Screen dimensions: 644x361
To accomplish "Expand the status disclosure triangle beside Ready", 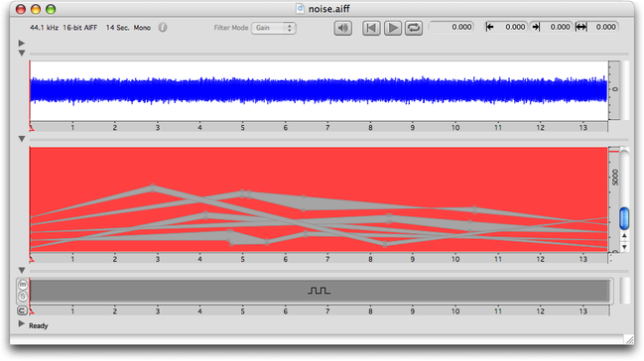I will [22, 324].
